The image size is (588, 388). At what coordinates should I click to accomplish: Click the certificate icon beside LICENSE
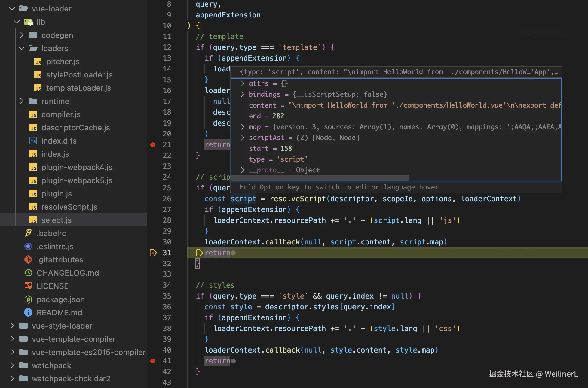[28, 286]
